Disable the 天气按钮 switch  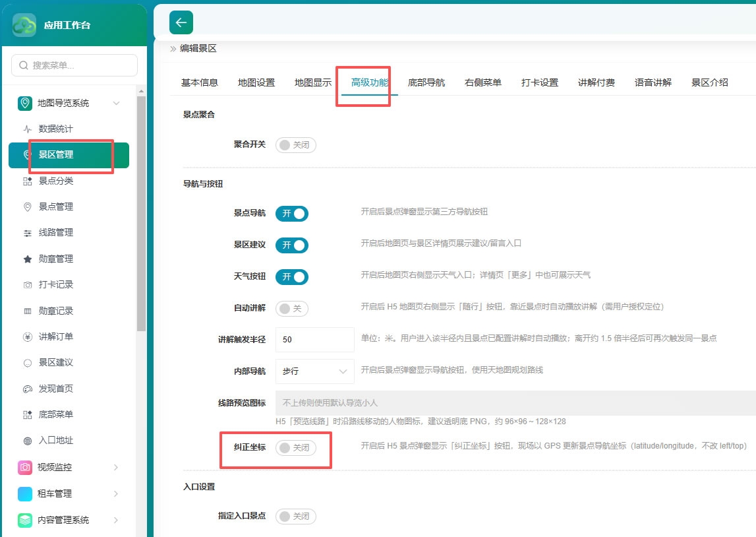[292, 277]
